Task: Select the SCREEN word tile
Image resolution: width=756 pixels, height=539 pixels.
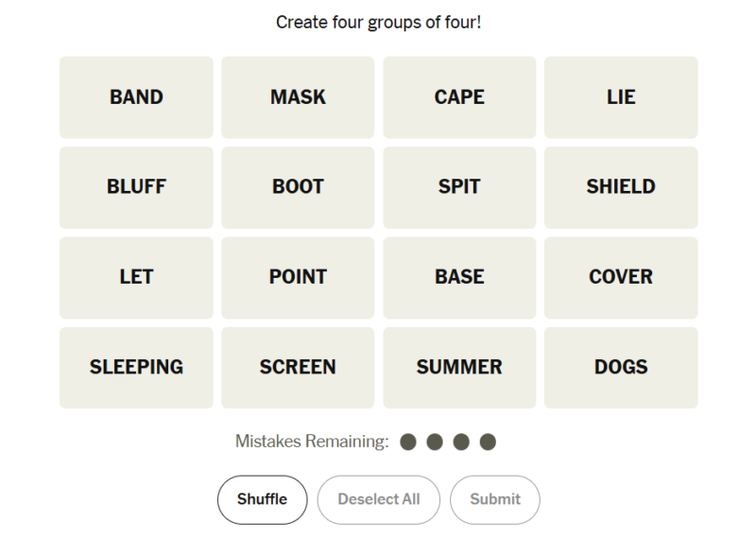Action: point(298,367)
